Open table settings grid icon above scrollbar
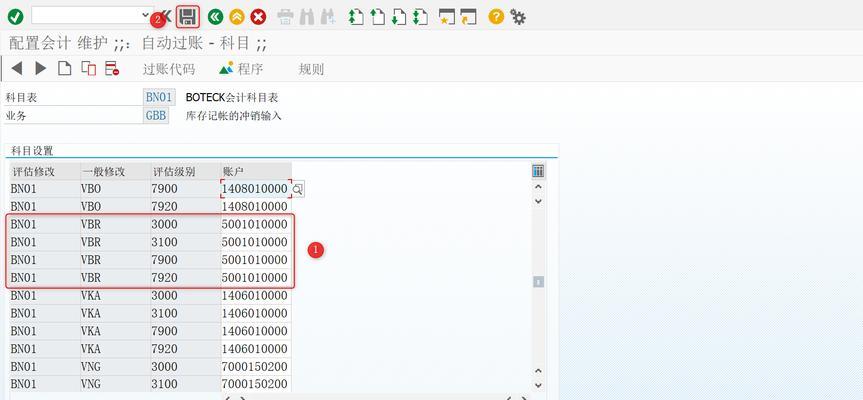Viewport: 863px width, 400px height. (538, 171)
